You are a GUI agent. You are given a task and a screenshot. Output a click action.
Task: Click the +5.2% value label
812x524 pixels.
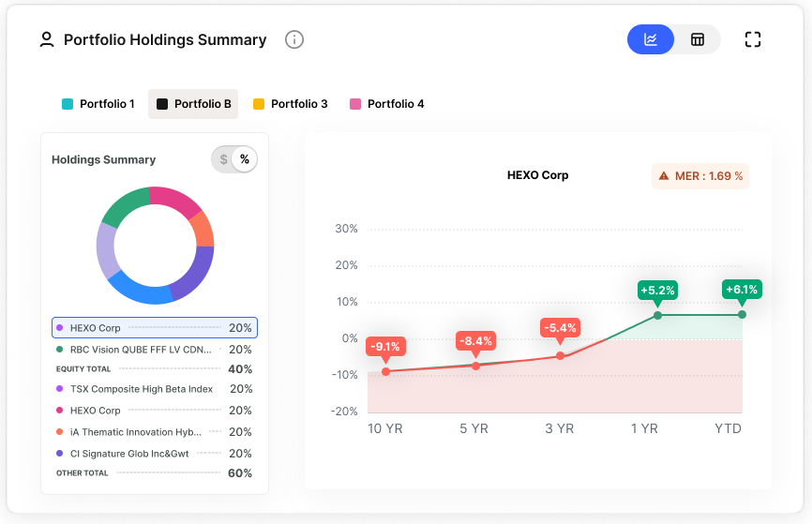657,291
